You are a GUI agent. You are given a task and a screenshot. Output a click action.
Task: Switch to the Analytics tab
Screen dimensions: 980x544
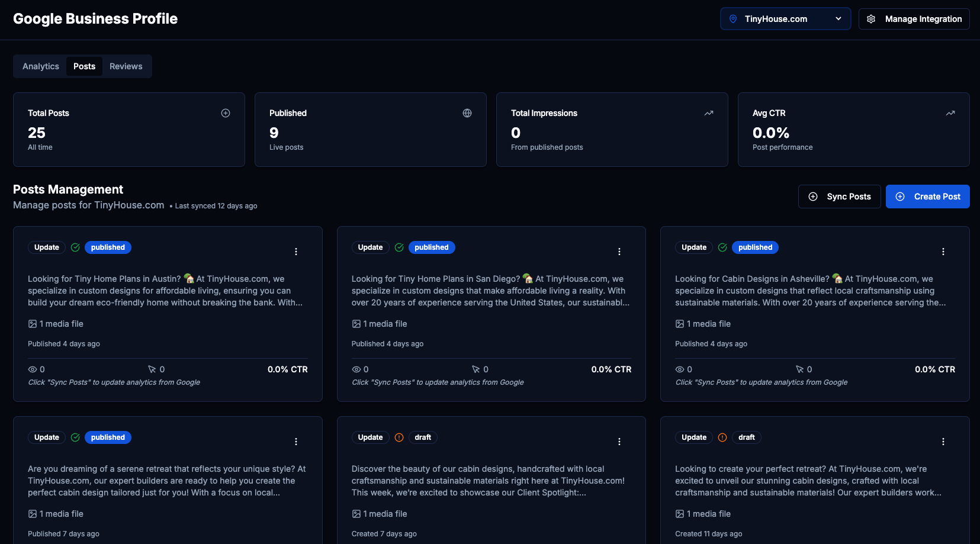pos(41,66)
